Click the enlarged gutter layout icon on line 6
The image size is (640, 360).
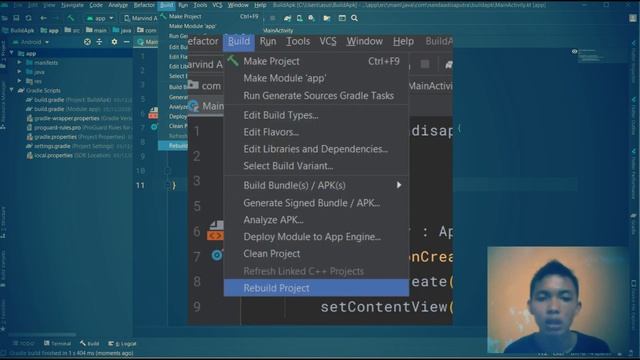216,231
